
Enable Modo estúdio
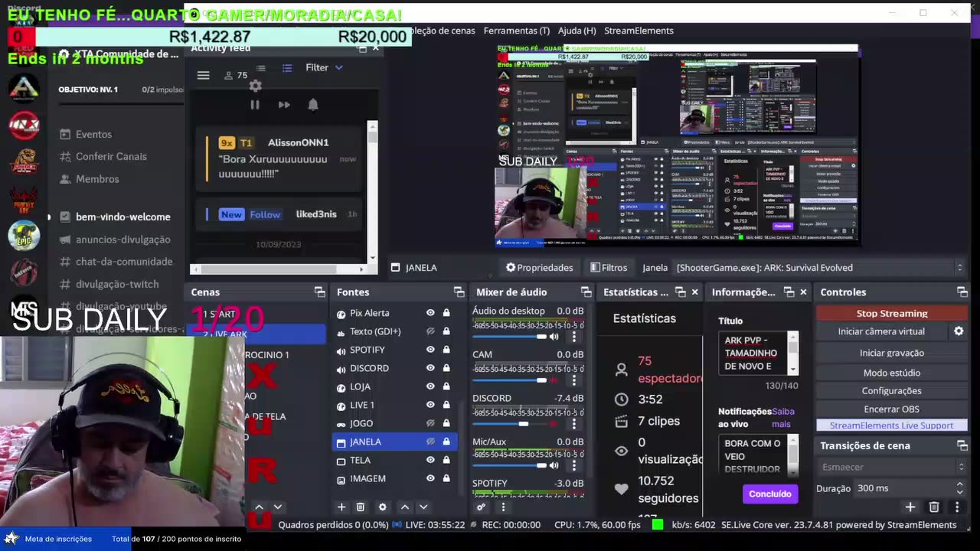(x=892, y=373)
